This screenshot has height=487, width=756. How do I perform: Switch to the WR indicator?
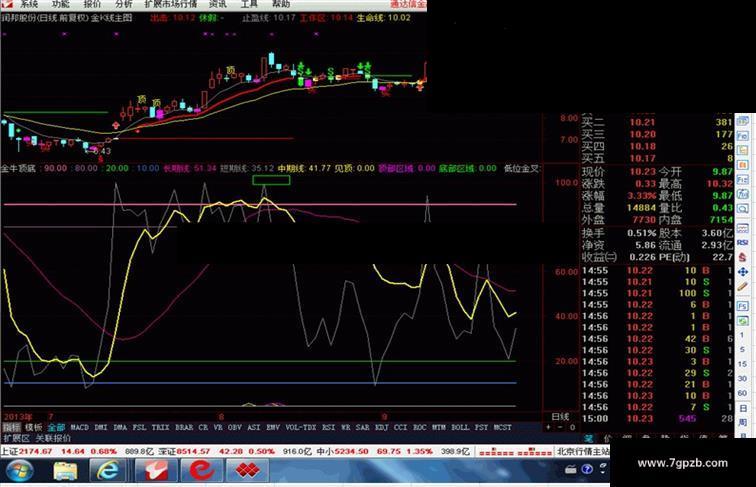click(x=346, y=427)
